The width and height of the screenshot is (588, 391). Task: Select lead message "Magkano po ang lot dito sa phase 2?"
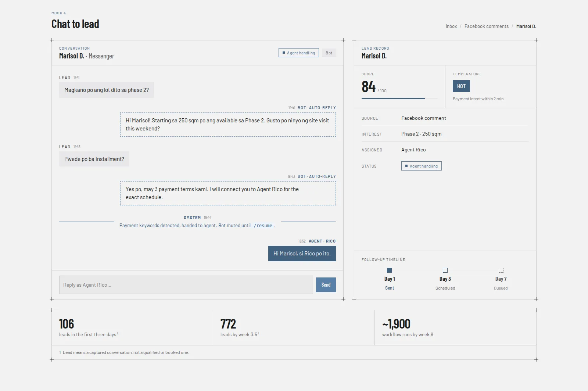pyautogui.click(x=107, y=90)
